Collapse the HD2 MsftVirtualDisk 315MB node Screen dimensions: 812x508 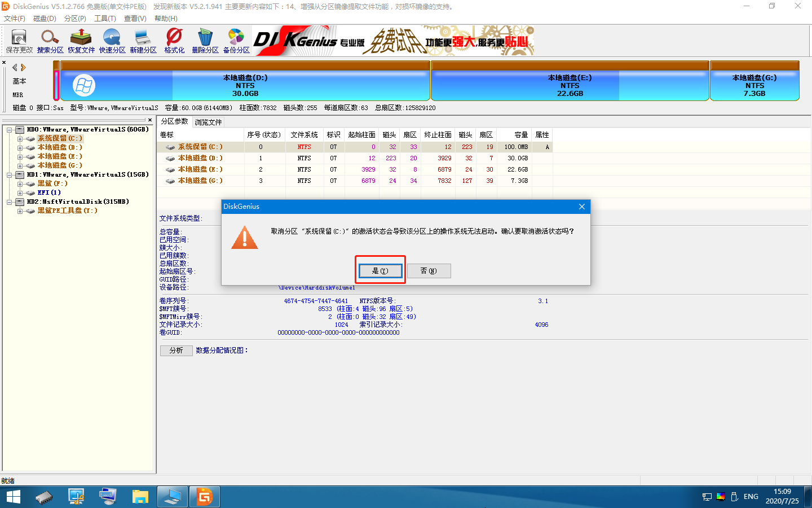(x=10, y=202)
